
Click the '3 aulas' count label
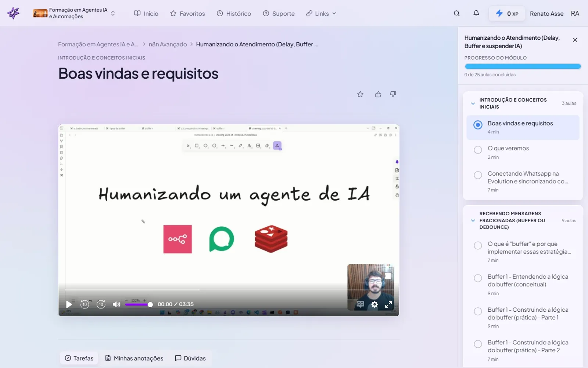(569, 103)
